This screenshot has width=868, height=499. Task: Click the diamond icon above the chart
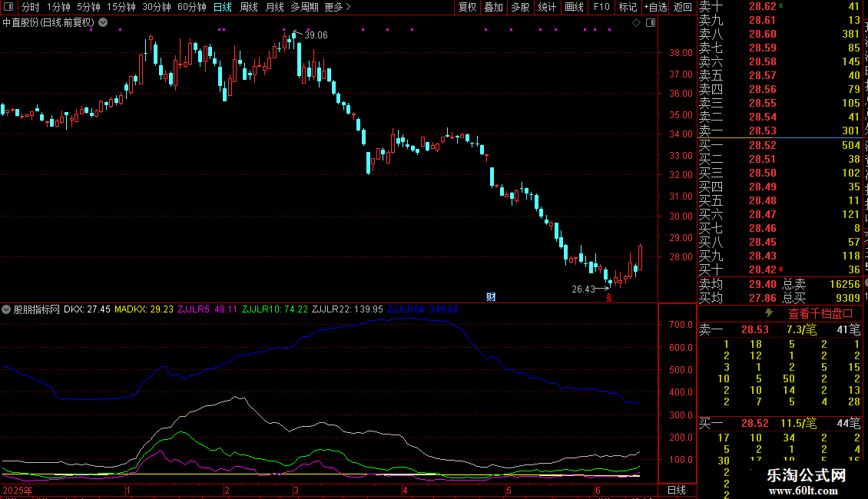tap(637, 23)
